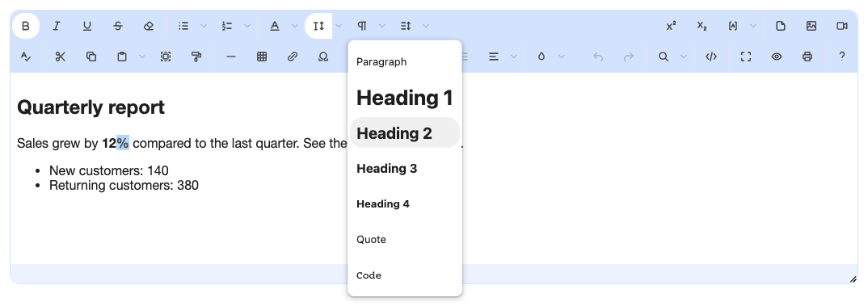
Task: Click the paste clipboard icon
Action: tap(122, 57)
